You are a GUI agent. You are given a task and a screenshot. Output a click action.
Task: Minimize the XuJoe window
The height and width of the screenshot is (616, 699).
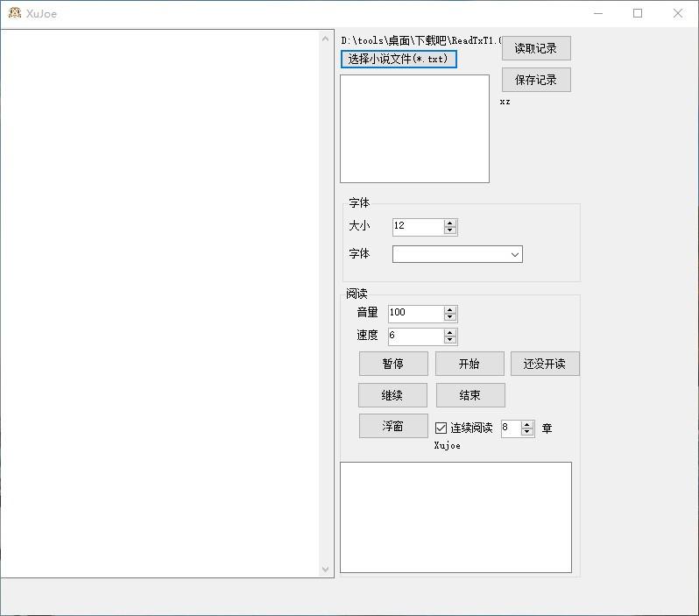point(598,13)
